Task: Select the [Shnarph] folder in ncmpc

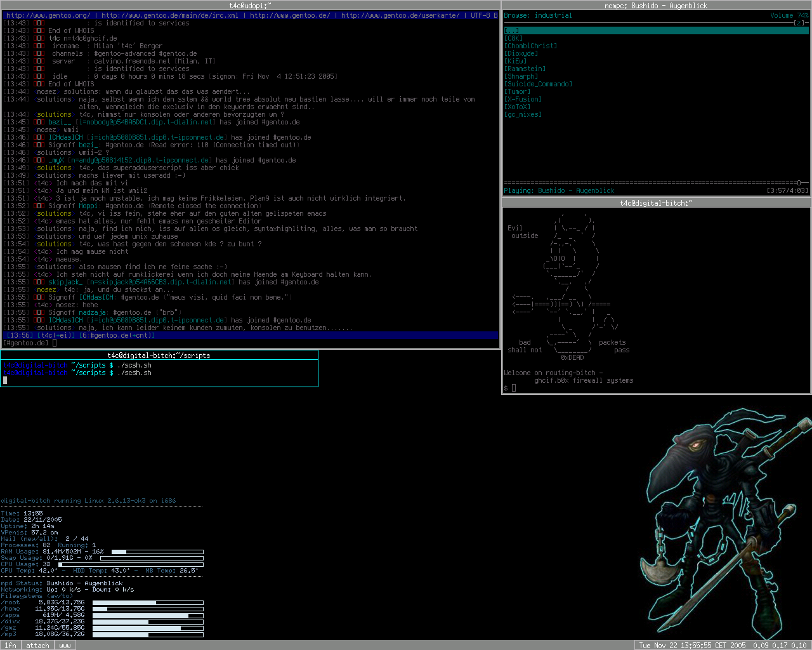Action: (521, 76)
